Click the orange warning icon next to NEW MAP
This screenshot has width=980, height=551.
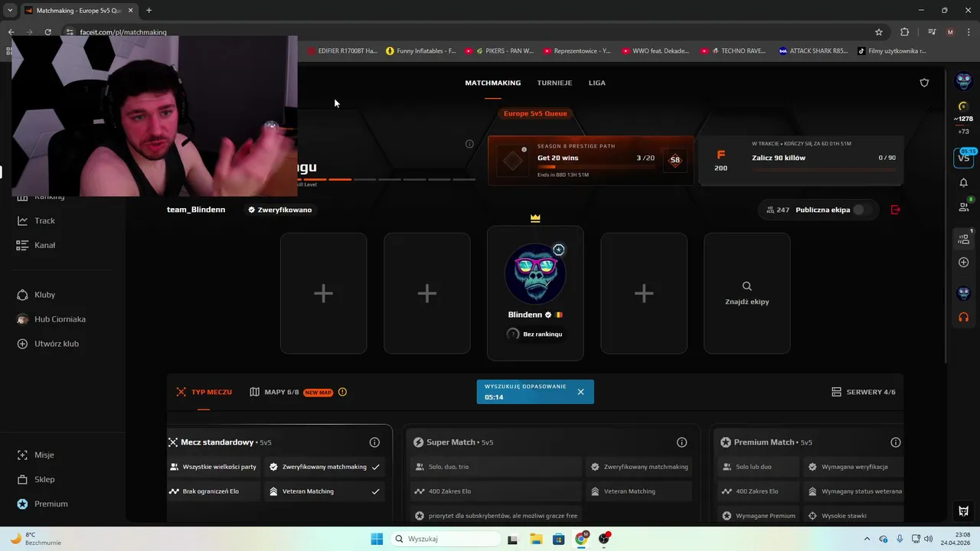(x=342, y=392)
